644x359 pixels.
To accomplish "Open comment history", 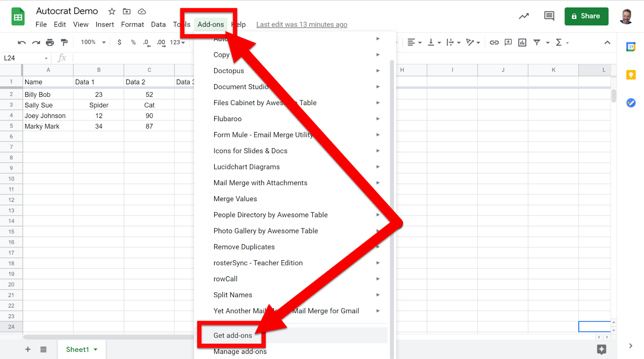I will click(x=549, y=16).
